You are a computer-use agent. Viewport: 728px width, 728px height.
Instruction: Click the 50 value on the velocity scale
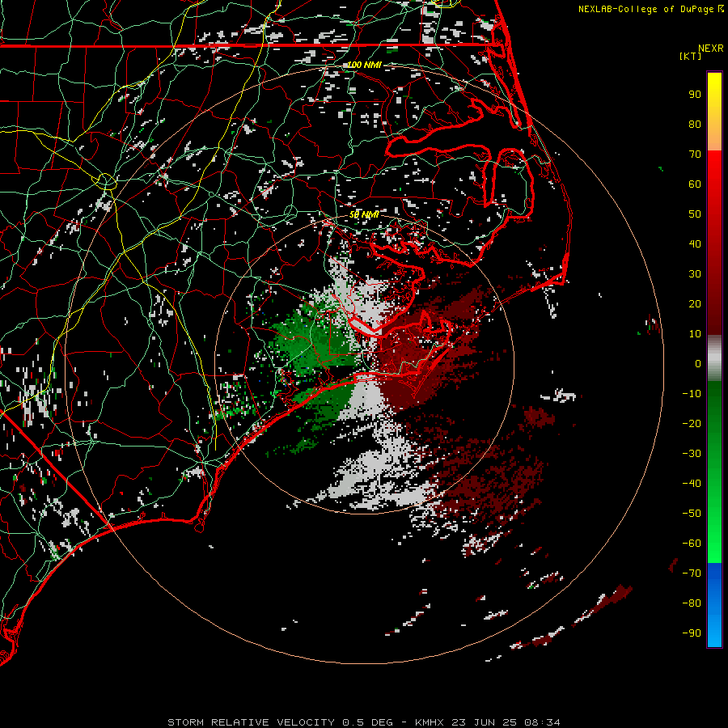695,214
